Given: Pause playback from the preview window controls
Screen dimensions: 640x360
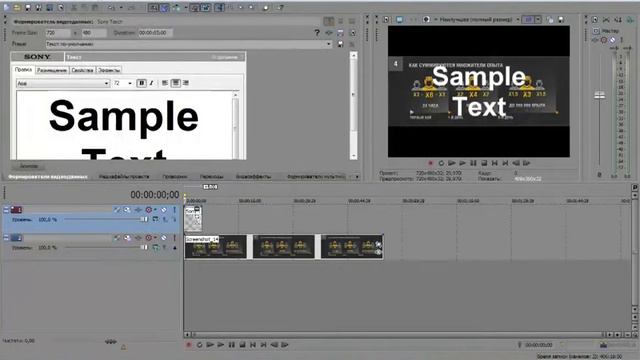Looking at the screenshot, I should click(473, 163).
